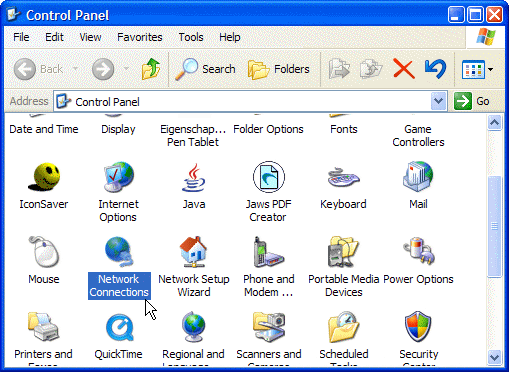Image resolution: width=509 pixels, height=372 pixels.
Task: Open the Java control panel icon
Action: (194, 177)
